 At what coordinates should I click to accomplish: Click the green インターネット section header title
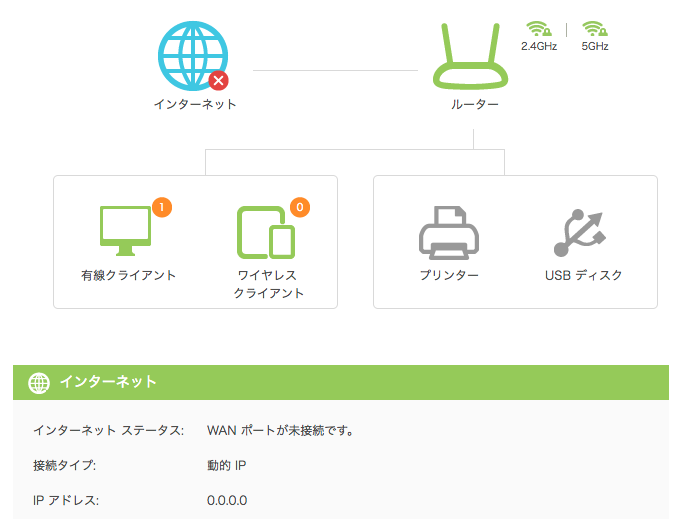point(108,382)
